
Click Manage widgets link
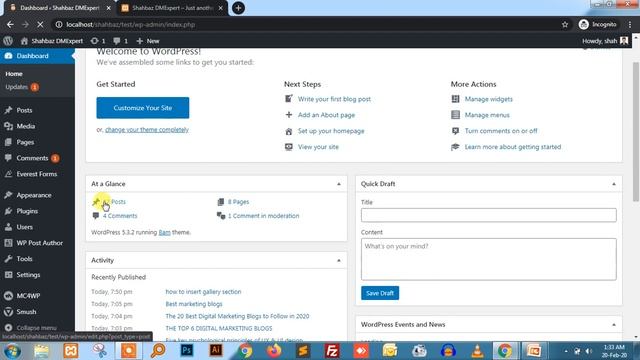(489, 99)
